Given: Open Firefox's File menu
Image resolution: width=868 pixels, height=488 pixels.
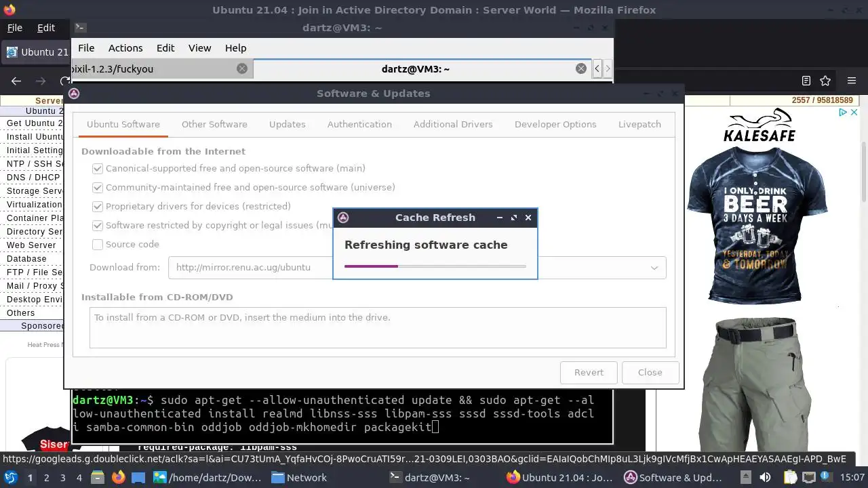Looking at the screenshot, I should 15,28.
